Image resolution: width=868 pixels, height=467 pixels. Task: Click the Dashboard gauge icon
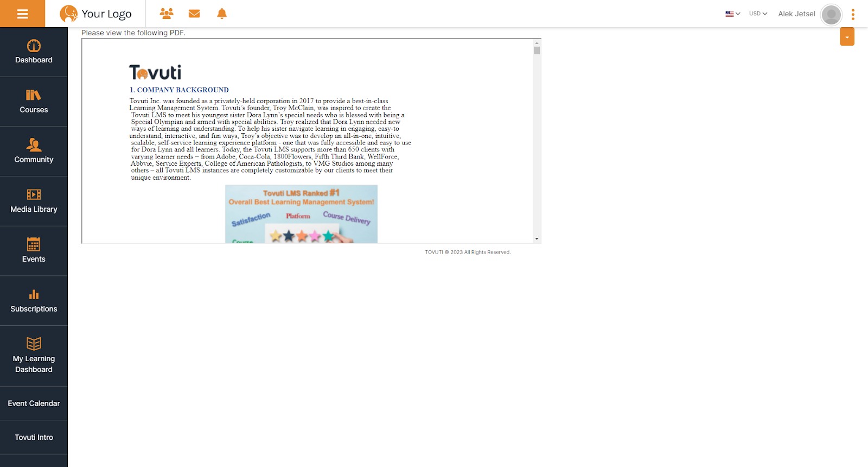(x=34, y=46)
